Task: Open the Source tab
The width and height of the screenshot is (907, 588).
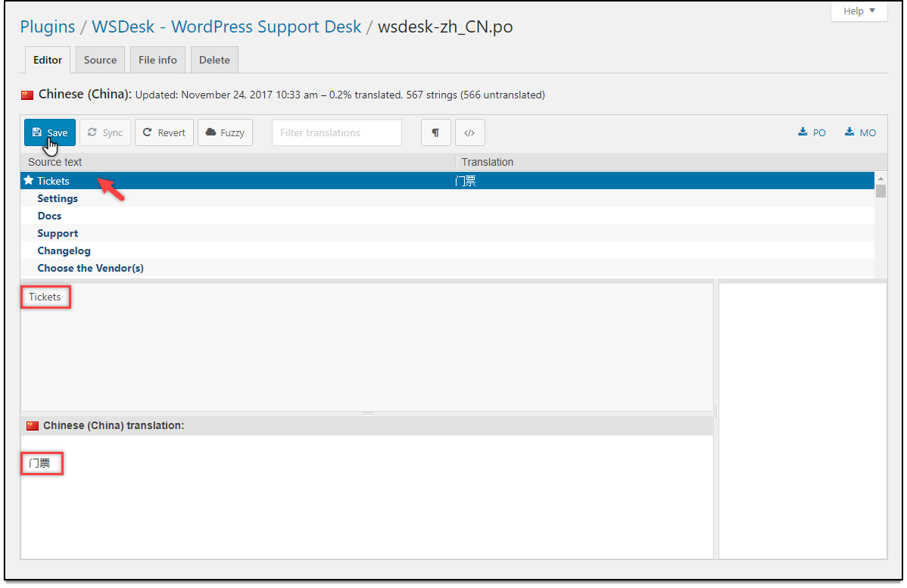Action: [x=100, y=60]
